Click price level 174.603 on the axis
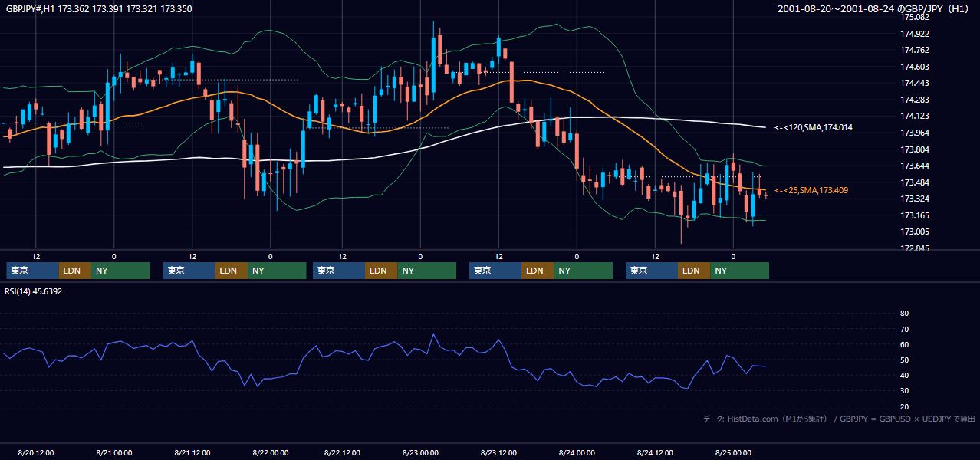 915,67
